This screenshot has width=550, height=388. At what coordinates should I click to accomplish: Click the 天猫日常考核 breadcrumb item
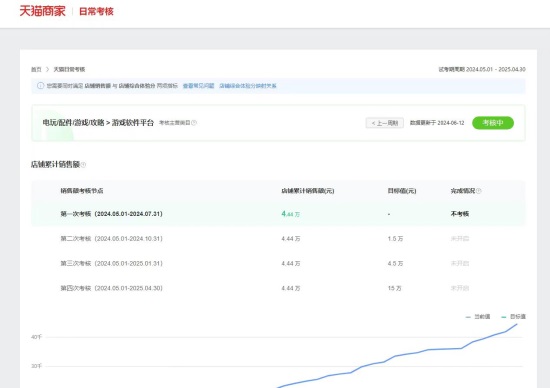pos(69,69)
